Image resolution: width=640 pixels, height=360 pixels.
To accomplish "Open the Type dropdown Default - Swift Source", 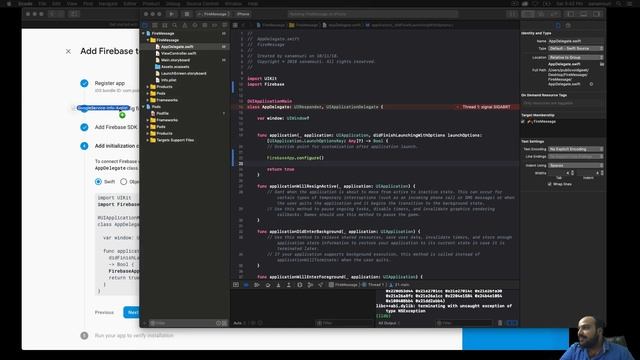I will point(576,49).
